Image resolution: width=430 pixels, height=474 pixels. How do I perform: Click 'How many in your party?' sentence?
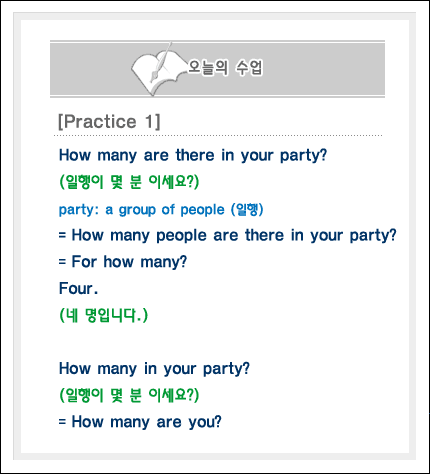point(154,369)
